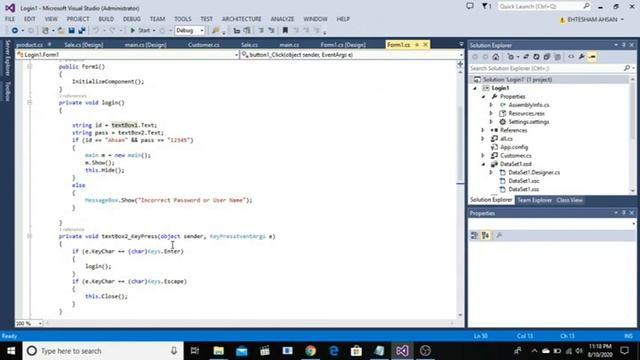Click the Navigate Backward toolbar icon

click(x=15, y=31)
